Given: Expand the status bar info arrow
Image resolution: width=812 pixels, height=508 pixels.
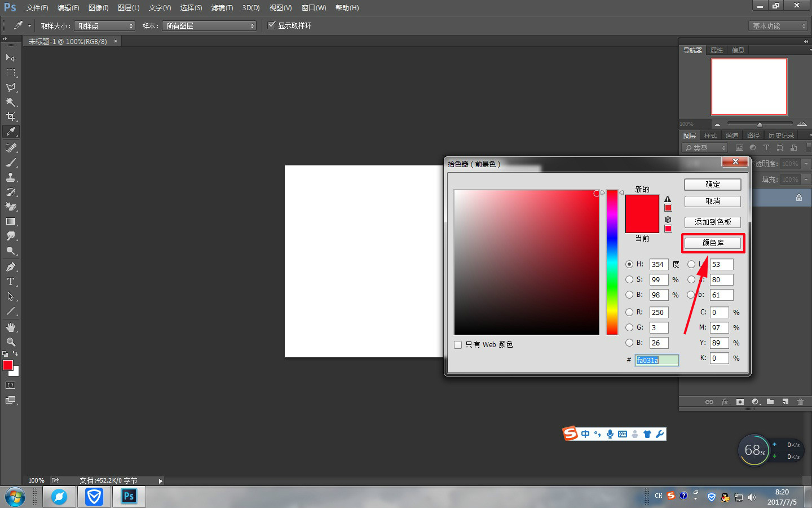Looking at the screenshot, I should tap(161, 481).
